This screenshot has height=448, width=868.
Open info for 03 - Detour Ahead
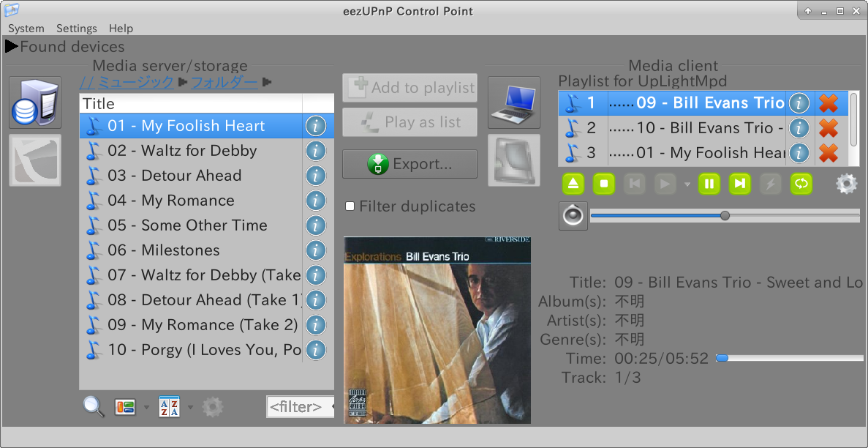(315, 176)
